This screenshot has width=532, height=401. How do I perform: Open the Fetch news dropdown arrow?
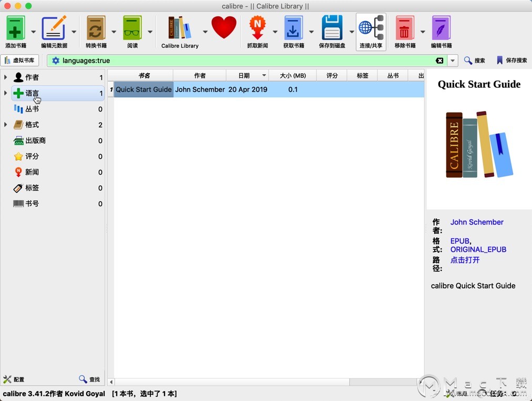tap(275, 32)
